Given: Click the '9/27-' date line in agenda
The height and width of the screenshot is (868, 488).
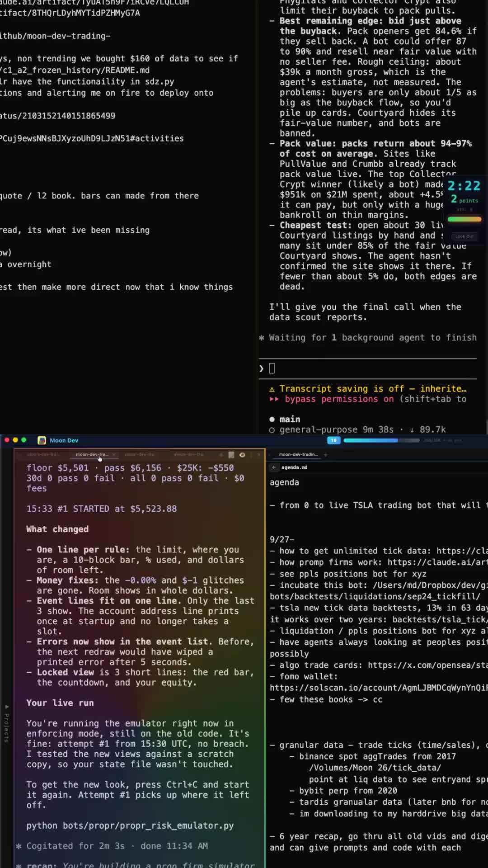Looking at the screenshot, I should click(282, 539).
